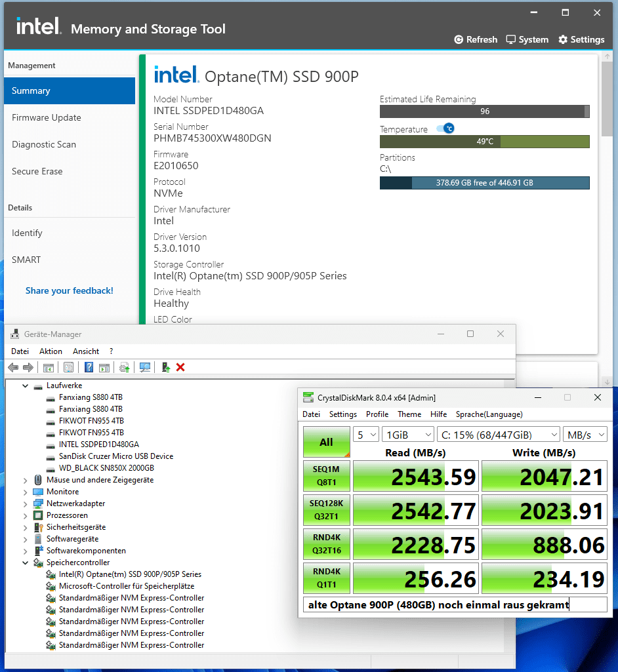
Task: Select Intel(R) Optane(tm) SSD 900P/905P Series controller
Action: (130, 574)
